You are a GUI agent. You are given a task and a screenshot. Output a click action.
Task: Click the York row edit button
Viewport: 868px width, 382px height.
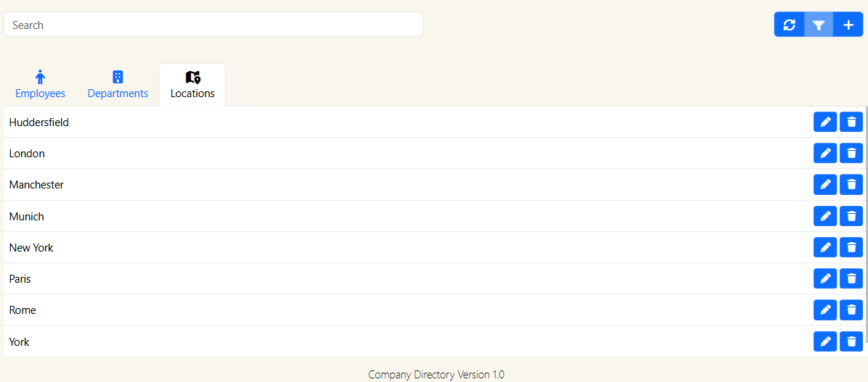click(x=825, y=341)
